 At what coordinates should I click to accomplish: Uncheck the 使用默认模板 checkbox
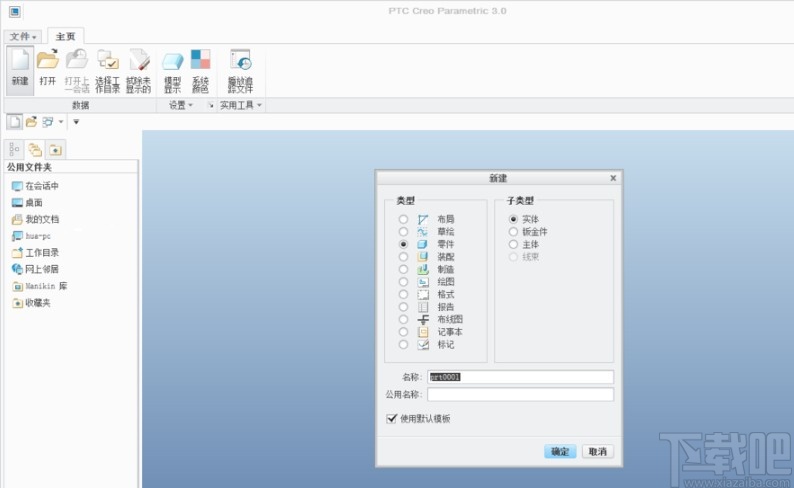(x=391, y=419)
